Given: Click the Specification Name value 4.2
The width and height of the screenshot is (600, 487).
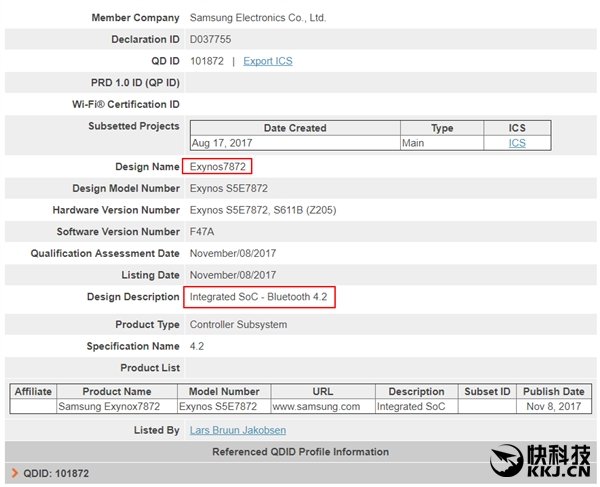Looking at the screenshot, I should click(x=197, y=347).
